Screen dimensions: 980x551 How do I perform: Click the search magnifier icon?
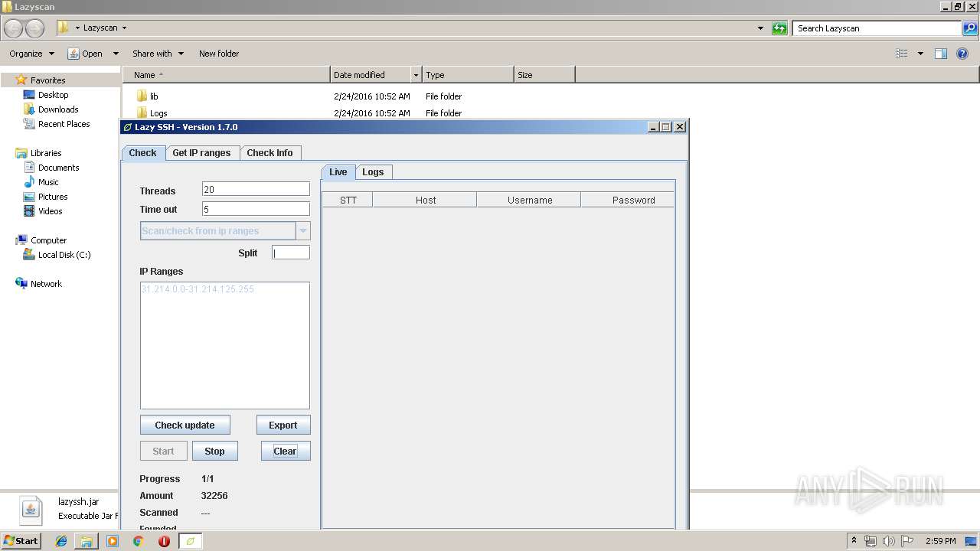pyautogui.click(x=970, y=28)
